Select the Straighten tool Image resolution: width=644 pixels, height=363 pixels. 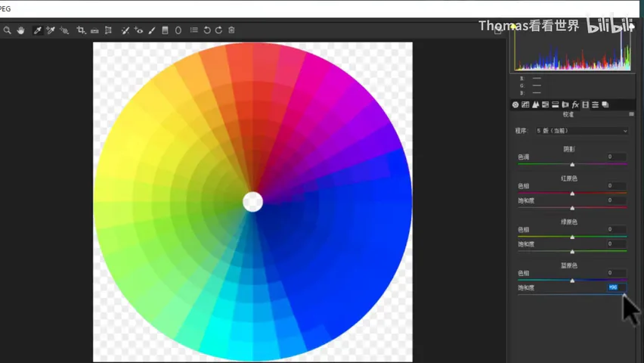pyautogui.click(x=94, y=30)
